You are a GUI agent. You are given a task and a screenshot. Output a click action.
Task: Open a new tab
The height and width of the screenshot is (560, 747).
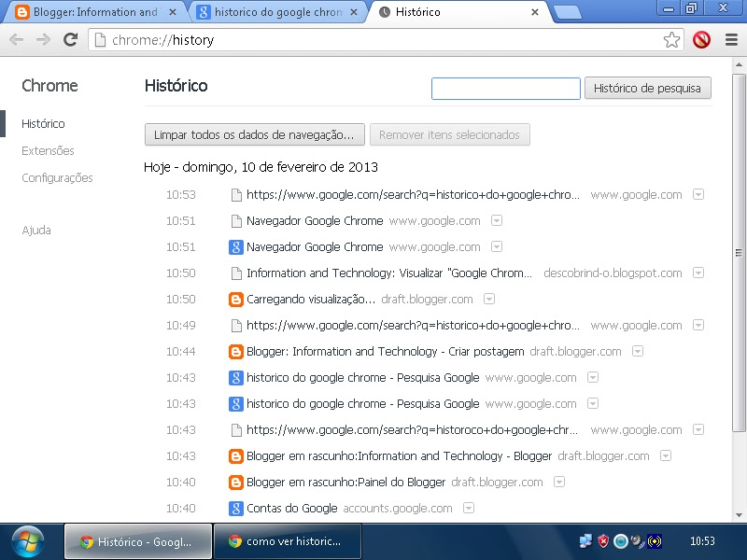tap(568, 12)
